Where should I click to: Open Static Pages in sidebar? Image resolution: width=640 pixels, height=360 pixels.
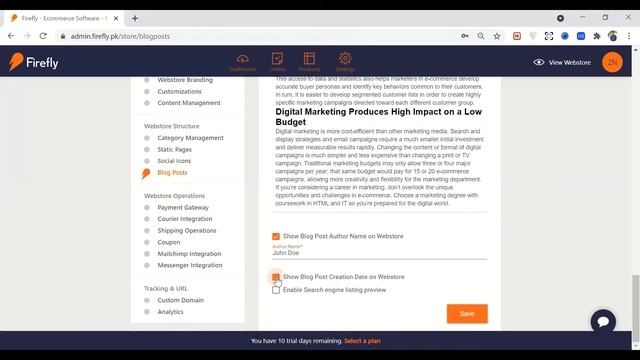click(174, 149)
